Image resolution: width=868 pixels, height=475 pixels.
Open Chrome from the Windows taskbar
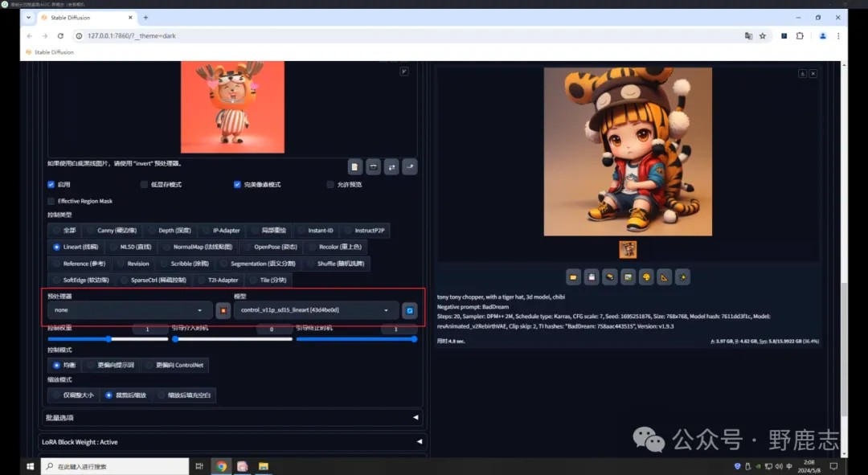(222, 466)
